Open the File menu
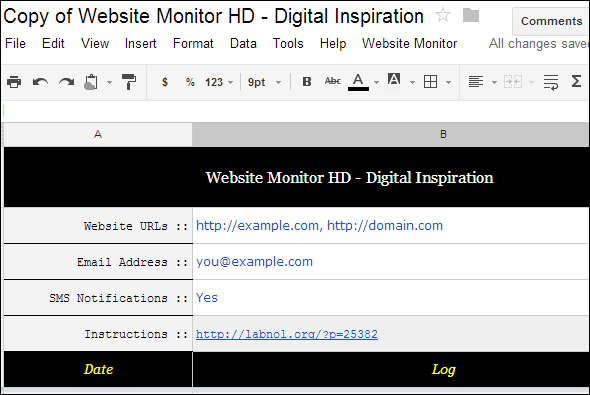The width and height of the screenshot is (590, 395). click(15, 44)
